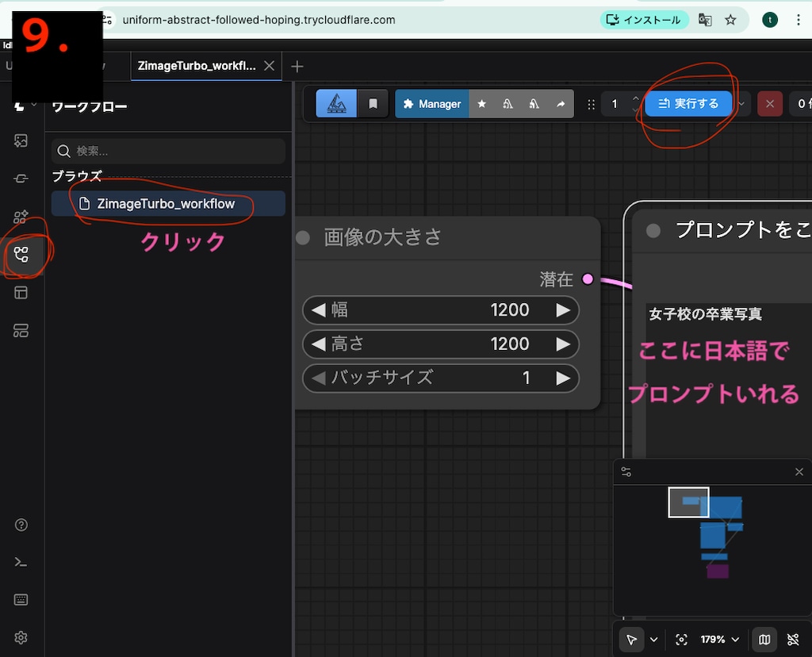
Task: Open the settings gear at sidebar bottom
Action: pyautogui.click(x=21, y=637)
